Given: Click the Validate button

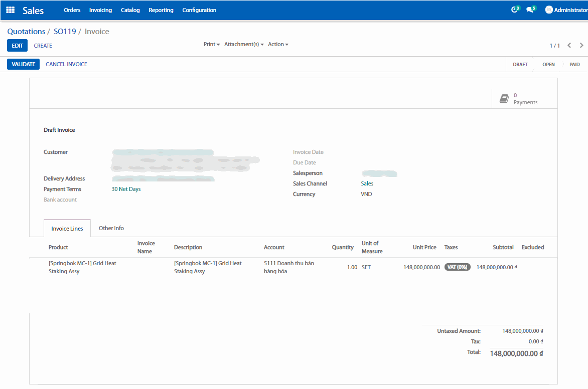Looking at the screenshot, I should click(23, 64).
